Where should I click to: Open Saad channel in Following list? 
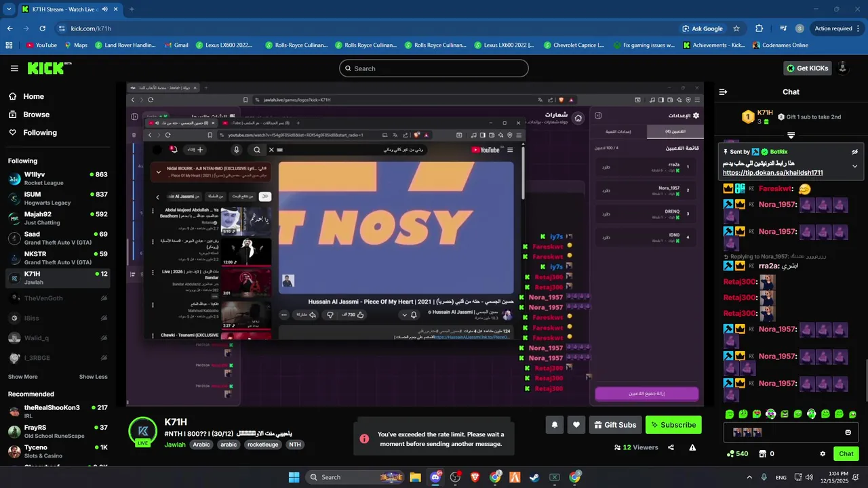(x=58, y=239)
